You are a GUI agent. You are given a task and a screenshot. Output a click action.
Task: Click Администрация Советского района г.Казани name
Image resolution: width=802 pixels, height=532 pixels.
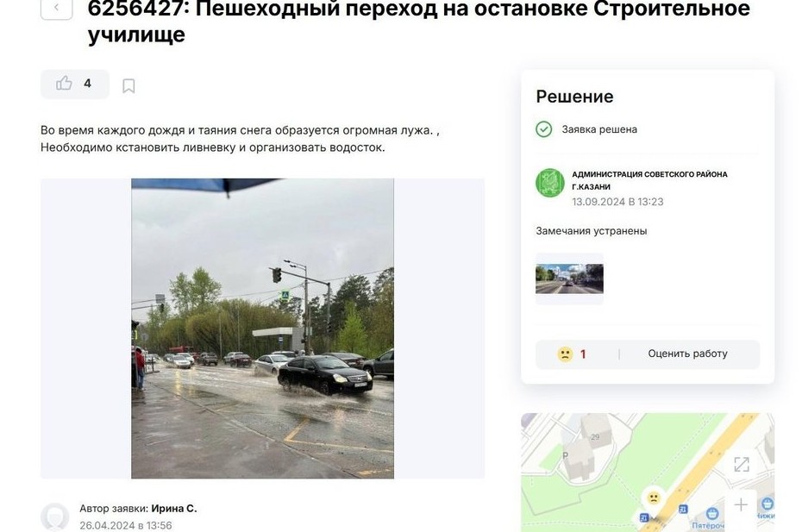click(649, 180)
